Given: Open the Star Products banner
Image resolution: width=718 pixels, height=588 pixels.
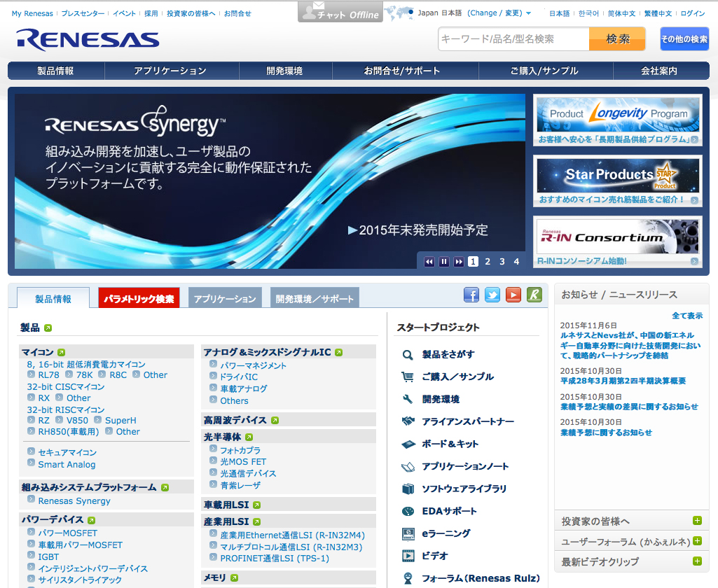Looking at the screenshot, I should pyautogui.click(x=618, y=181).
